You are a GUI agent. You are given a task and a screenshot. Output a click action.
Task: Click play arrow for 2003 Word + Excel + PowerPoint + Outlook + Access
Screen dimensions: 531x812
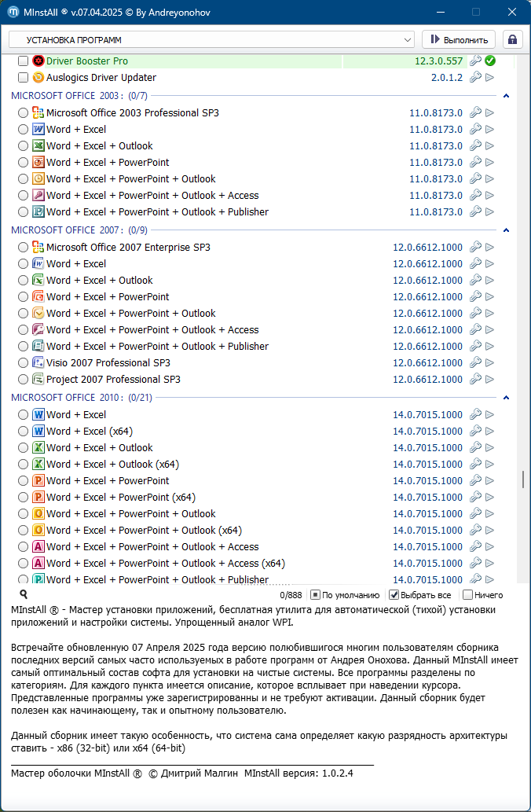point(489,196)
